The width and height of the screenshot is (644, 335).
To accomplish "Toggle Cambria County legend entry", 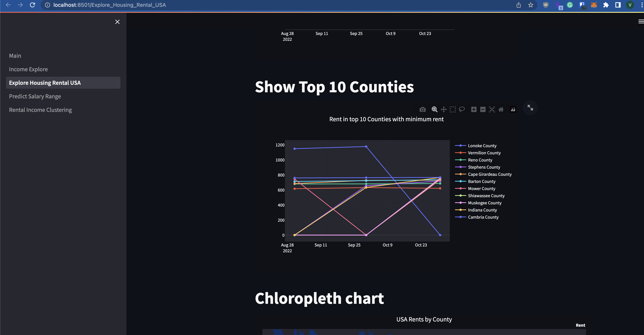I will pos(483,217).
